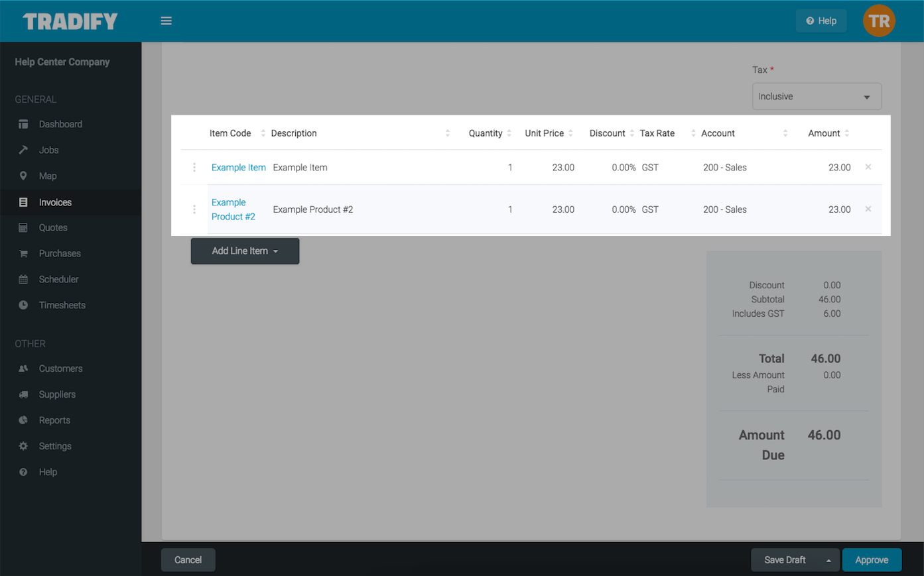Open the Example Item code link
Viewport: 924px width, 576px height.
(x=239, y=168)
